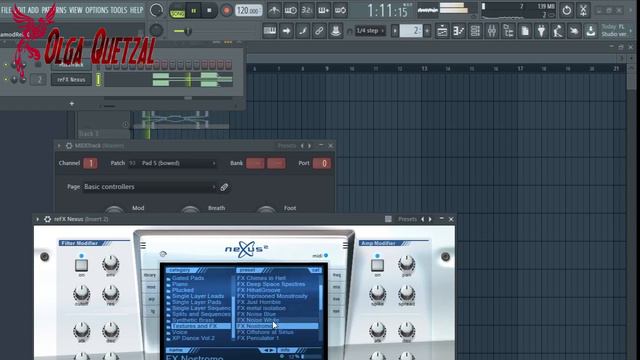Select the reFX Nexus channel button
This screenshot has width=640, height=360.
pyautogui.click(x=71, y=80)
